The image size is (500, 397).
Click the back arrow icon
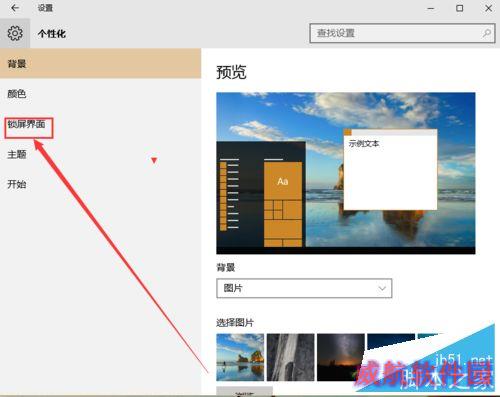click(x=15, y=8)
